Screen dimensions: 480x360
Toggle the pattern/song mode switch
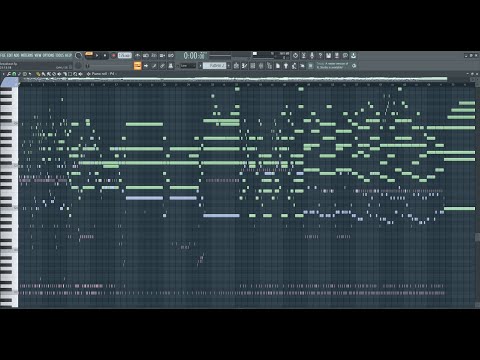click(89, 55)
